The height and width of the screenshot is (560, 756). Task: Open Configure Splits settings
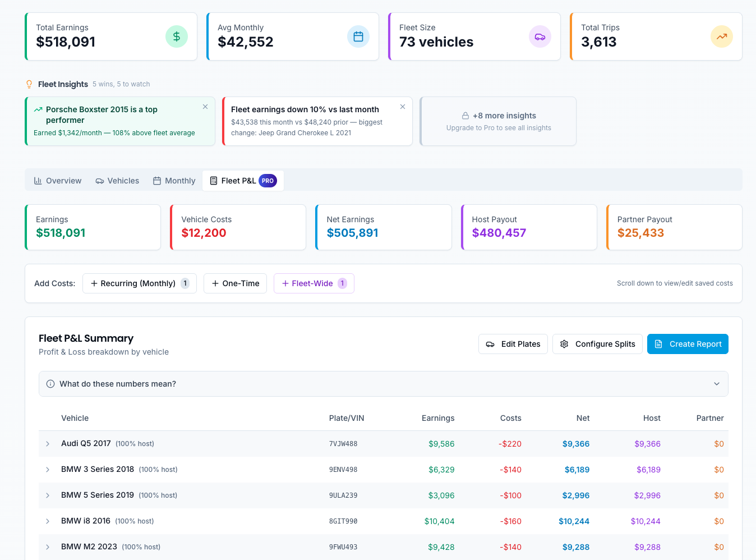597,344
